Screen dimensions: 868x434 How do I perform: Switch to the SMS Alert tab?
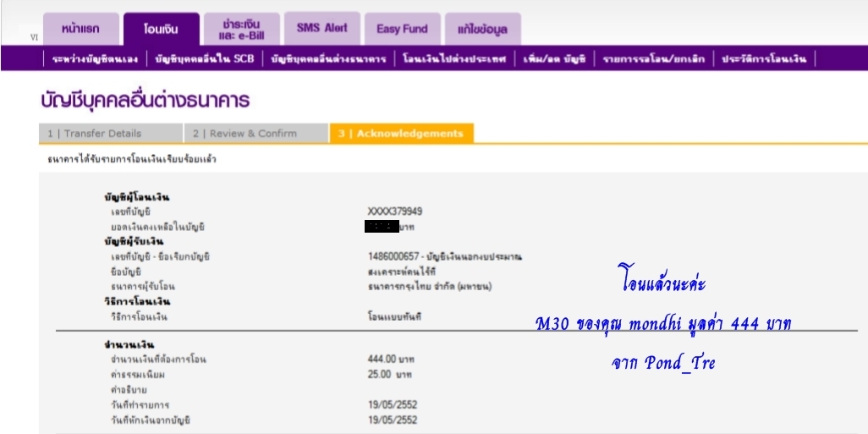[322, 28]
